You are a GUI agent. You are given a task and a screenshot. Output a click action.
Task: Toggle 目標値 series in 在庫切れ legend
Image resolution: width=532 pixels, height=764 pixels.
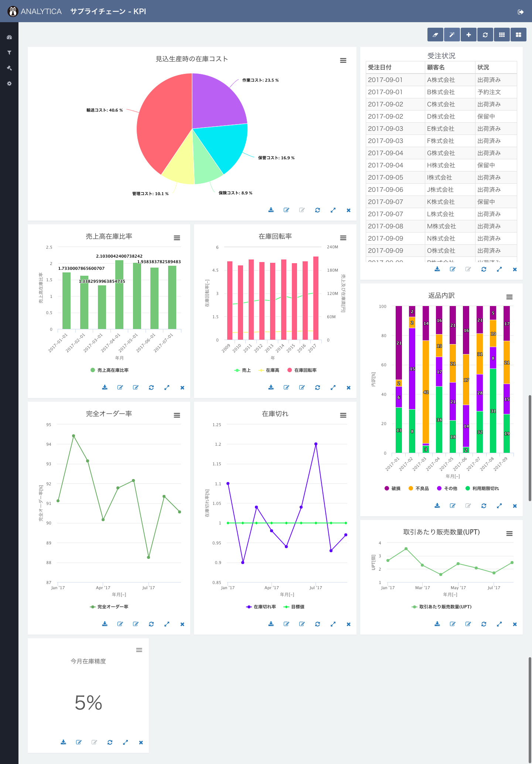[294, 607]
